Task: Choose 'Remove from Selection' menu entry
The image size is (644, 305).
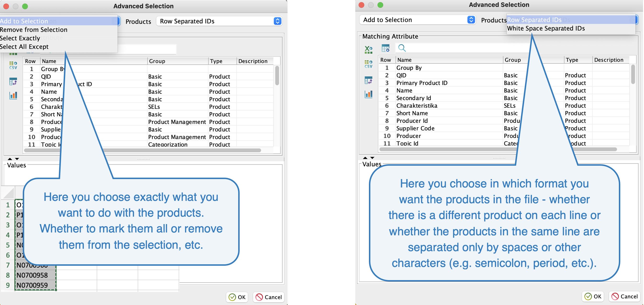Action: pos(59,29)
